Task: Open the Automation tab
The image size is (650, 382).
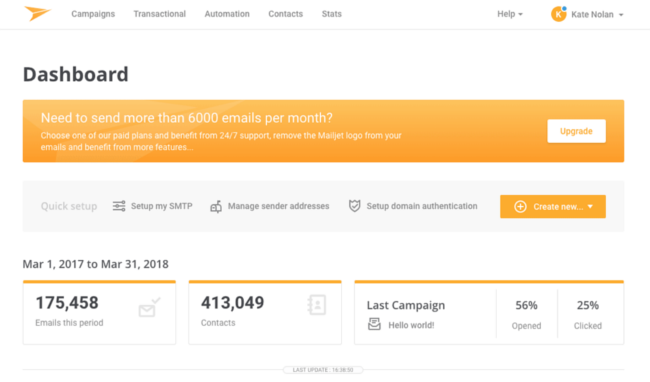Action: pos(227,14)
